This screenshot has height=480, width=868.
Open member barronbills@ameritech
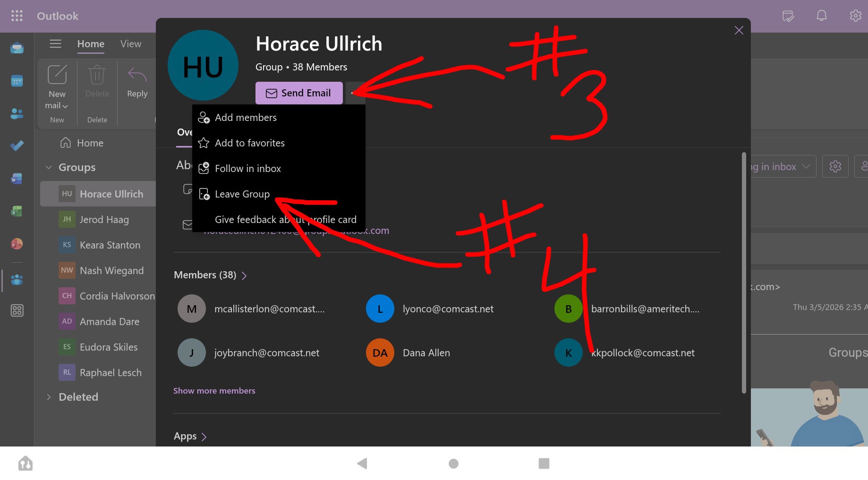tap(627, 309)
